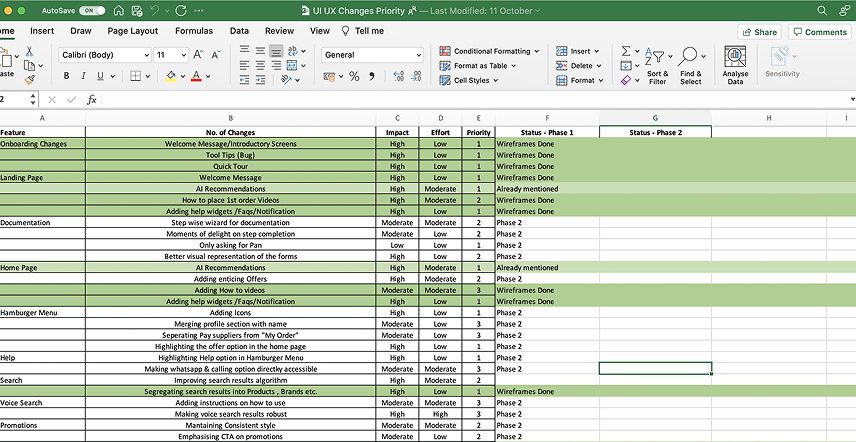
Task: Apply percent style to cell
Action: [354, 76]
